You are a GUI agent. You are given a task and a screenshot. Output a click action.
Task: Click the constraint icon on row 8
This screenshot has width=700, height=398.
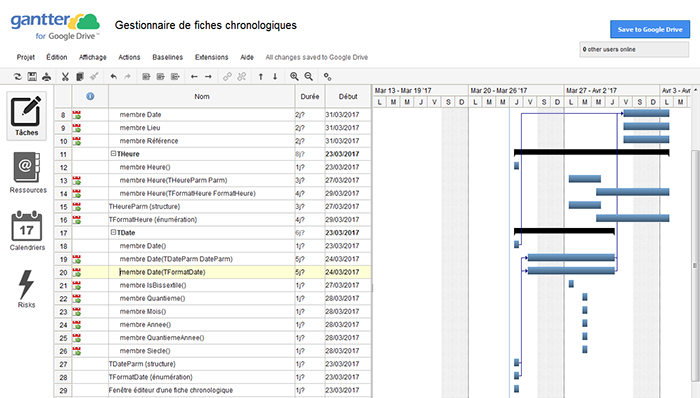point(77,115)
